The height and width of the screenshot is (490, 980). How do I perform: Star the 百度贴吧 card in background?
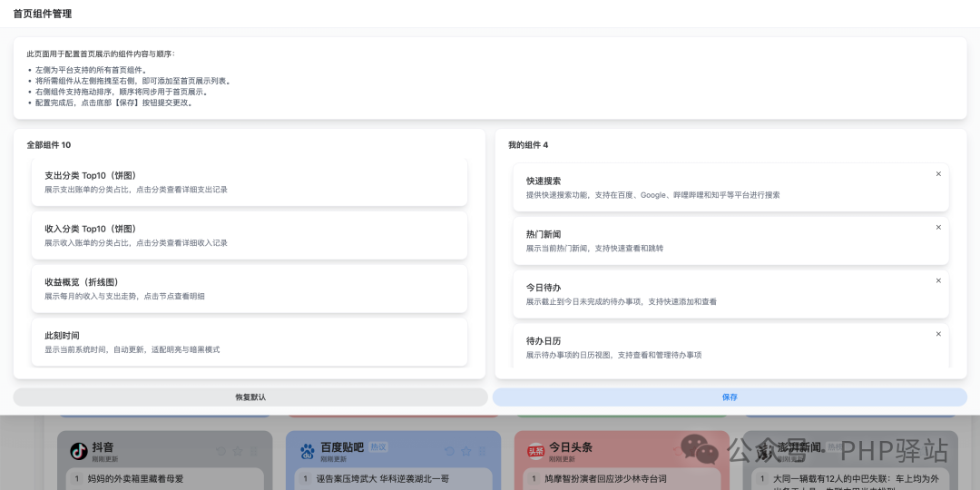pos(466,451)
